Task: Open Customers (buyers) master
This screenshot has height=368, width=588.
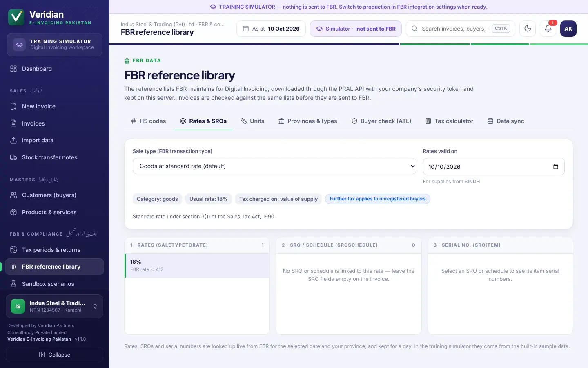Action: point(55,195)
